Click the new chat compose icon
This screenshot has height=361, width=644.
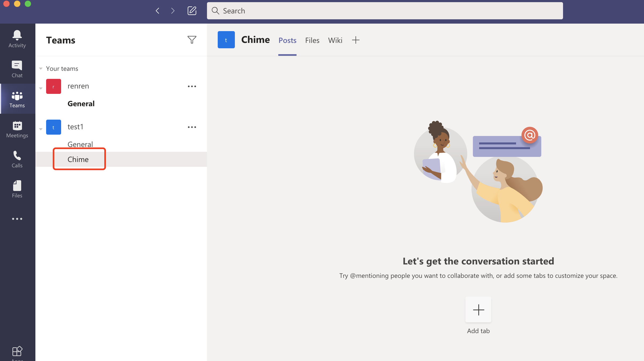[192, 11]
